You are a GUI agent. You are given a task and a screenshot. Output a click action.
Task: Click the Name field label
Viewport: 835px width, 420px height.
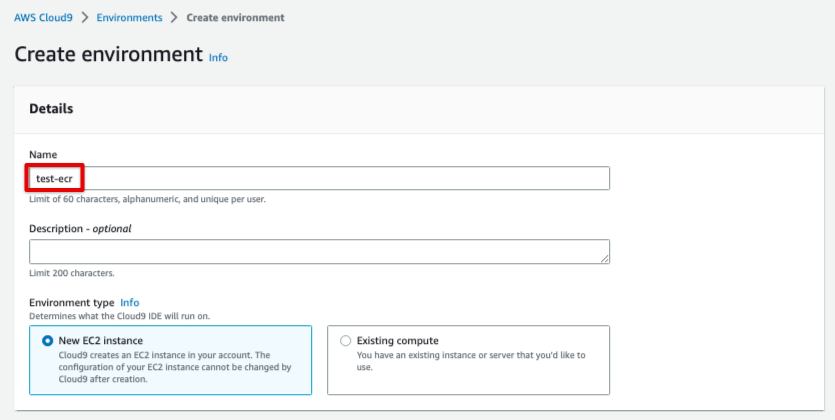point(43,154)
